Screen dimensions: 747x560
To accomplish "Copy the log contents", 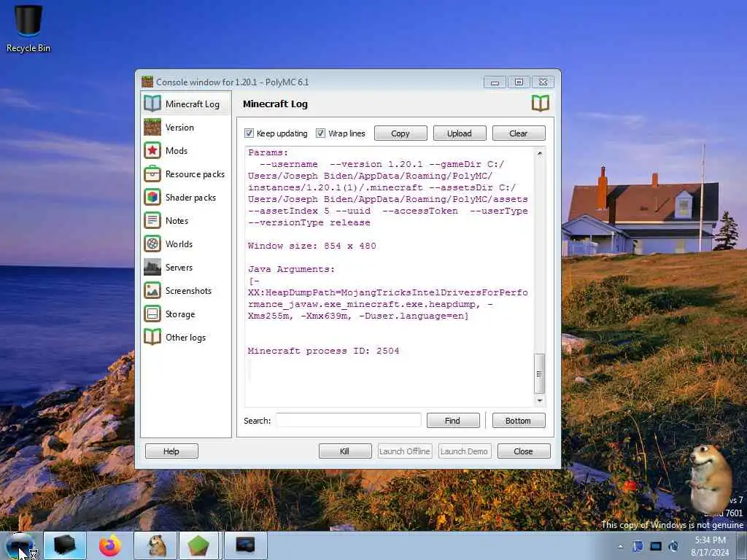I will click(400, 133).
